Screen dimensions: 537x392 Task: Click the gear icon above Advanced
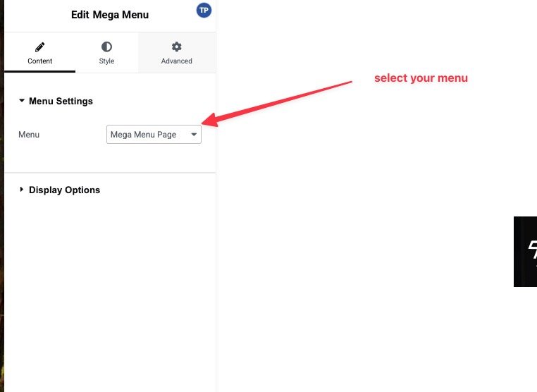click(176, 47)
